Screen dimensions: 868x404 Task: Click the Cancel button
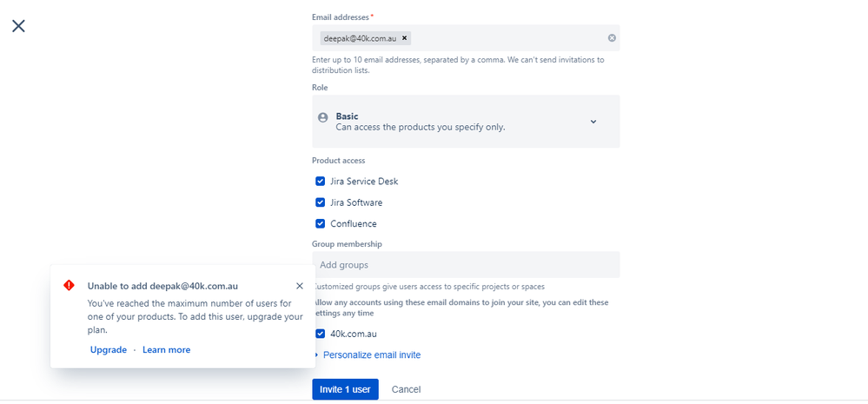(406, 389)
